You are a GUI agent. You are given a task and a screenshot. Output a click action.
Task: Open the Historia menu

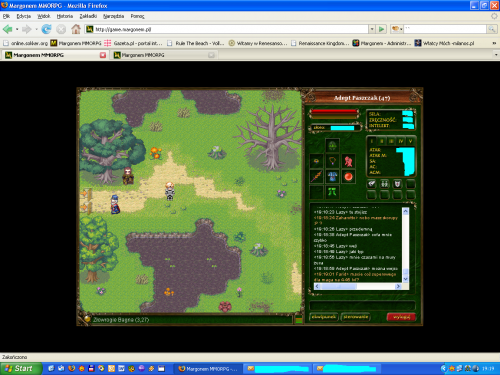[65, 16]
